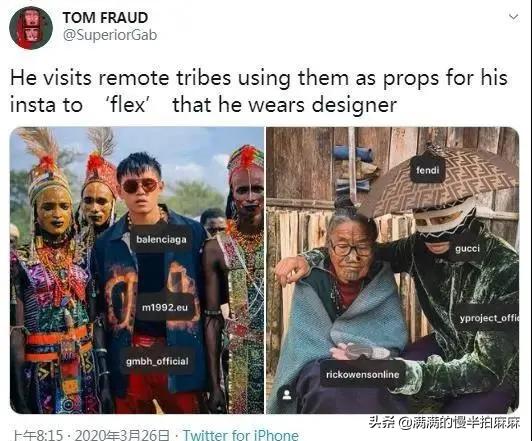Tap the m1992.eu tag label
The image size is (532, 441).
(x=165, y=308)
